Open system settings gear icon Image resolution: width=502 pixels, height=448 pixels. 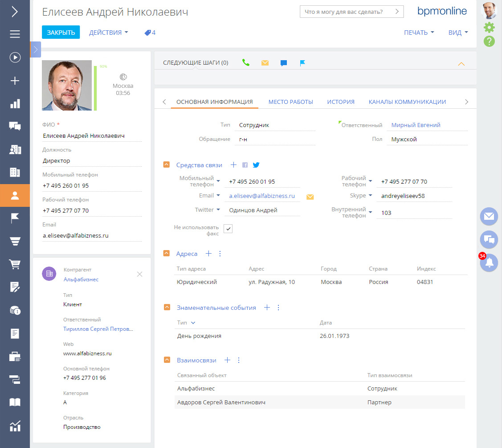489,28
